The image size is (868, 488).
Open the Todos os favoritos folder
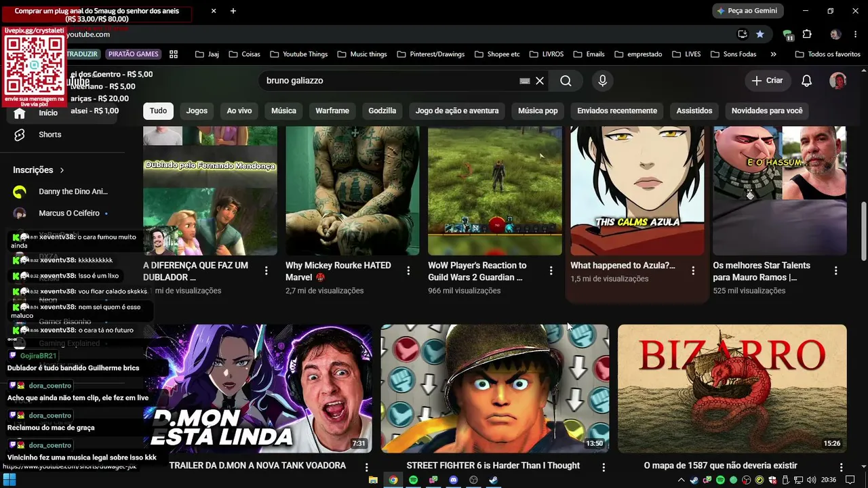[827, 54]
